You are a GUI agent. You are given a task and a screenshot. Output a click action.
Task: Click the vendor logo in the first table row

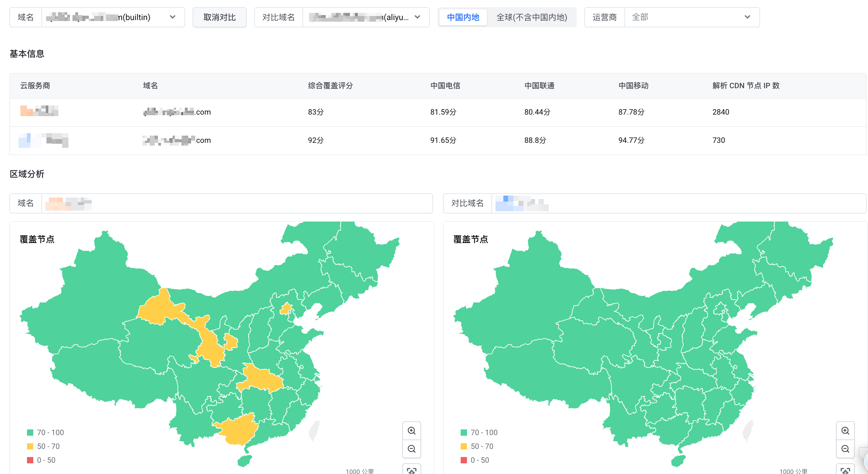pos(39,111)
